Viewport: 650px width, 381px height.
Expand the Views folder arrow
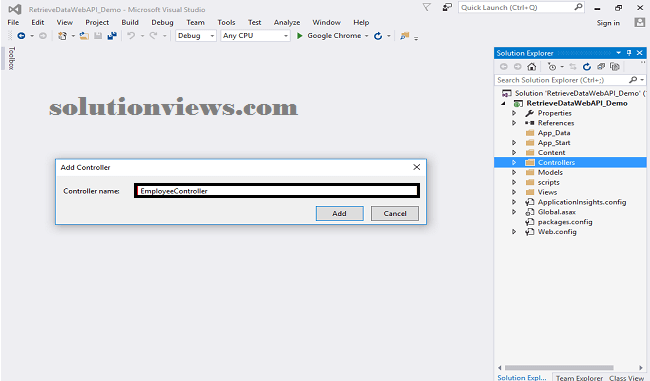tap(514, 192)
